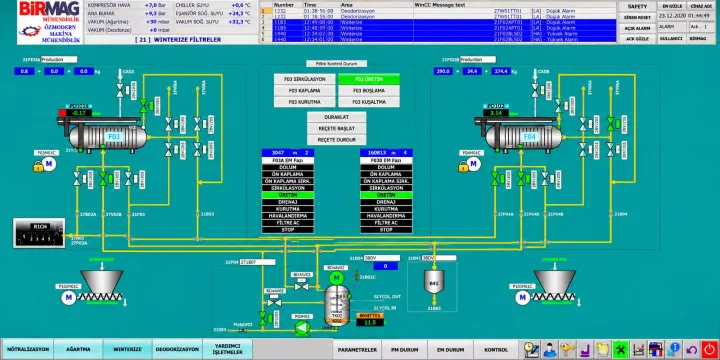Click the SİREN RESET button
This screenshot has width=720, height=360.
point(637,17)
